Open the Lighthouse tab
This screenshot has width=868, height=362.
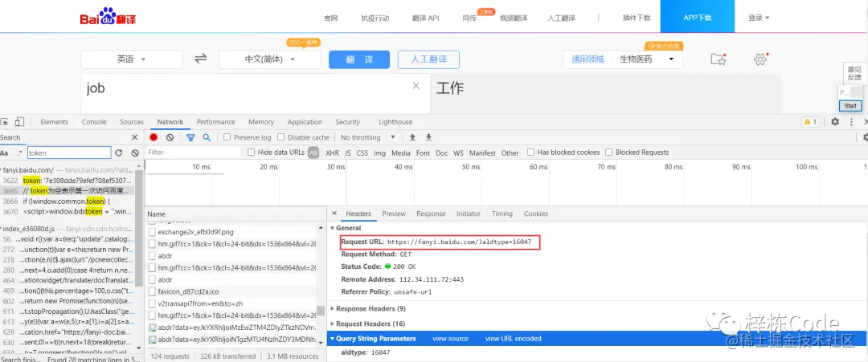click(x=395, y=121)
